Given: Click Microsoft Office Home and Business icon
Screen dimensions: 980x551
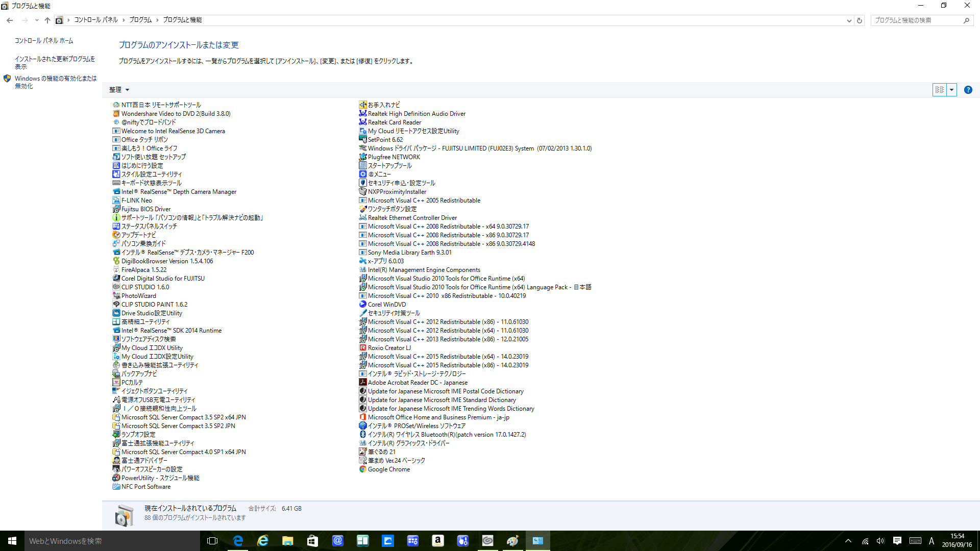Looking at the screenshot, I should point(362,417).
